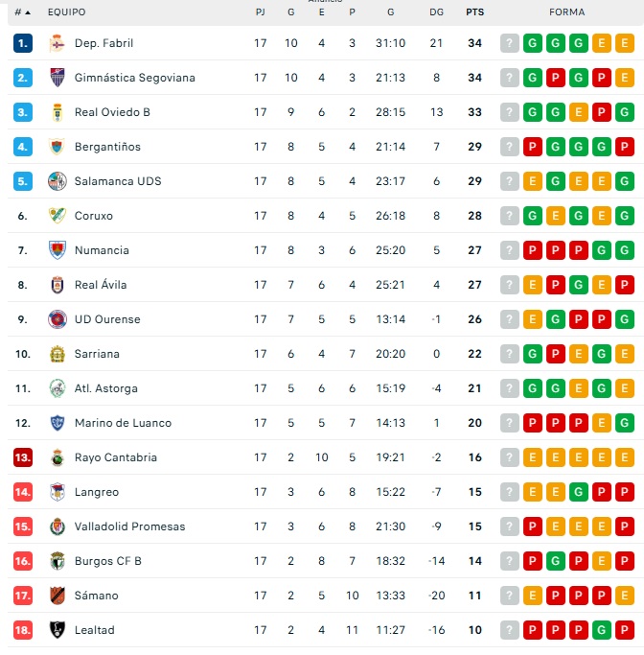Screen dimensions: 644x655
Task: Click the Rayo Cantabria crest icon
Action: tap(57, 457)
